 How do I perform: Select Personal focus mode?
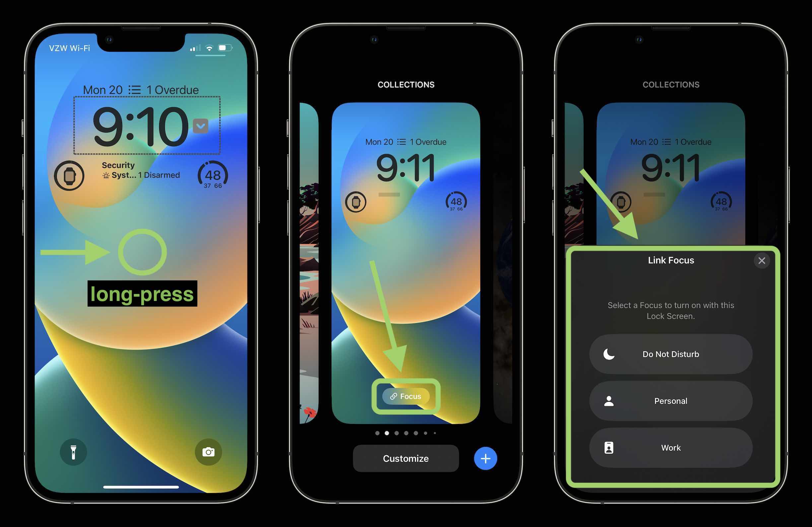click(669, 401)
